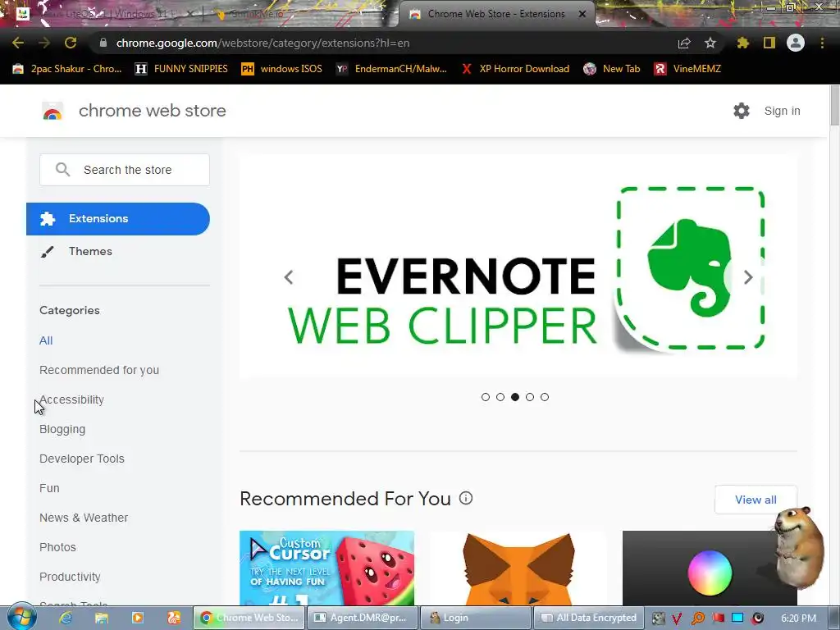Jump to the second carousel slide dot
Screen dimensions: 840x630
coord(500,397)
